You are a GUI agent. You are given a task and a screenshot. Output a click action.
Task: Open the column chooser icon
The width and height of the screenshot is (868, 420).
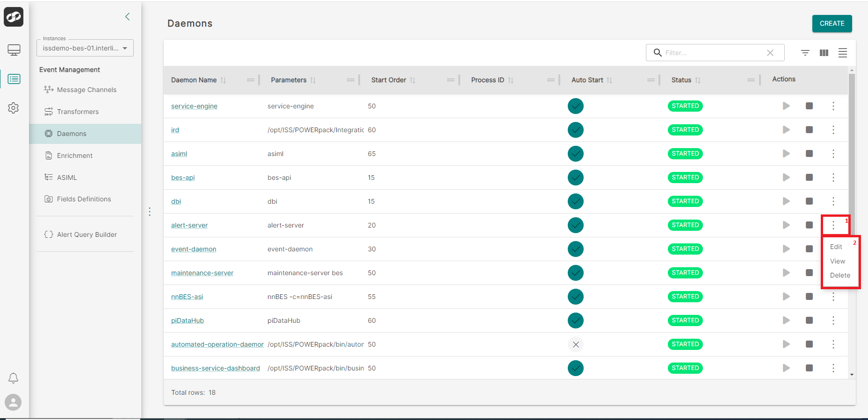click(824, 53)
